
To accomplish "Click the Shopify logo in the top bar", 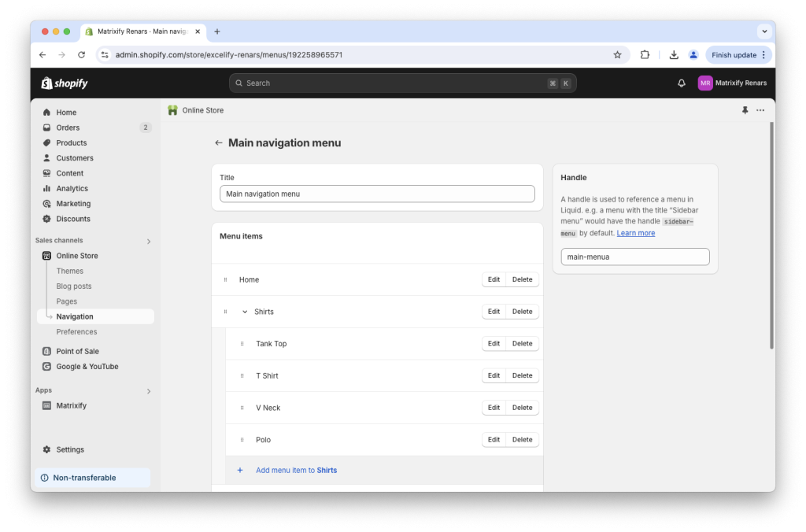I will click(64, 83).
